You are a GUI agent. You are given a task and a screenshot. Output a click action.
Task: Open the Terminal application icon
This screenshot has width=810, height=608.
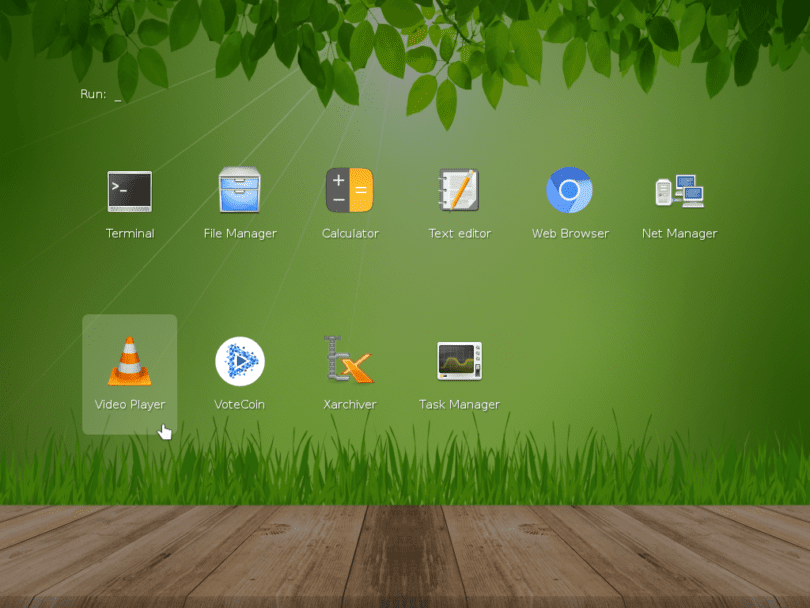click(x=129, y=191)
